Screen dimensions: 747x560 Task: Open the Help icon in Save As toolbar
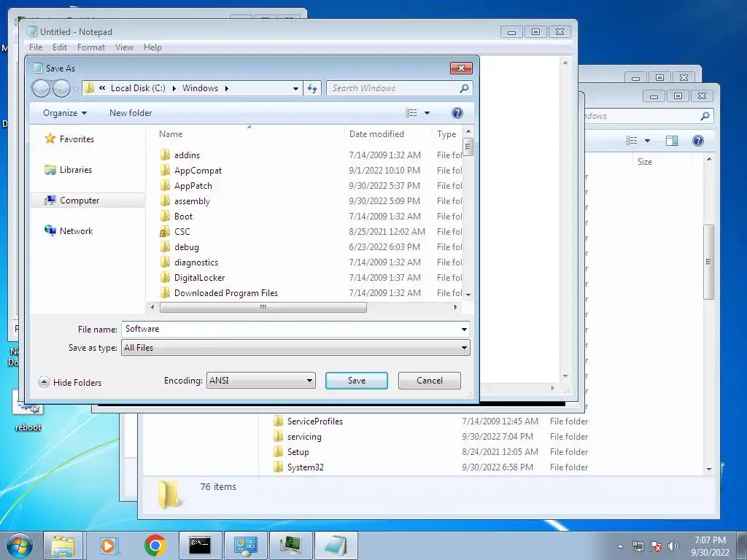457,113
